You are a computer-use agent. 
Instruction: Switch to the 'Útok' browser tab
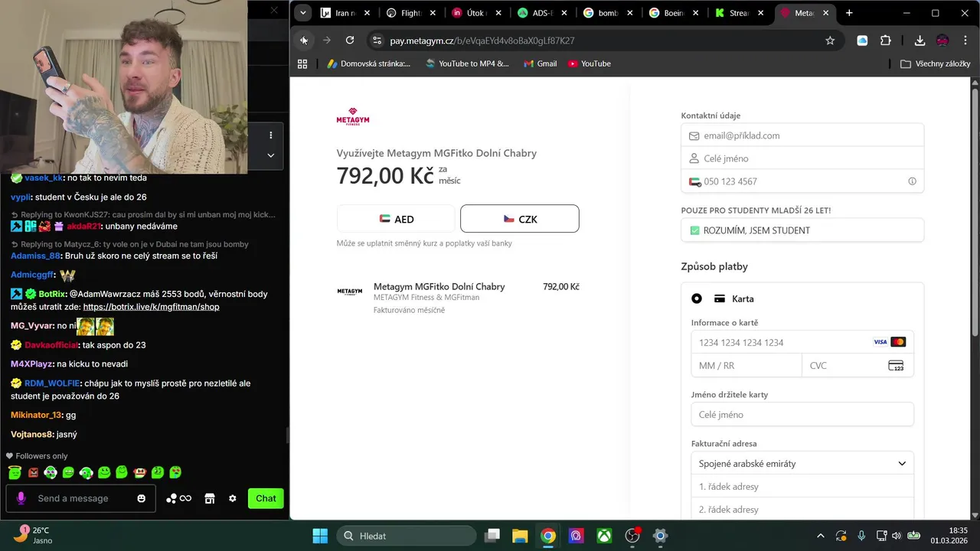tap(476, 13)
